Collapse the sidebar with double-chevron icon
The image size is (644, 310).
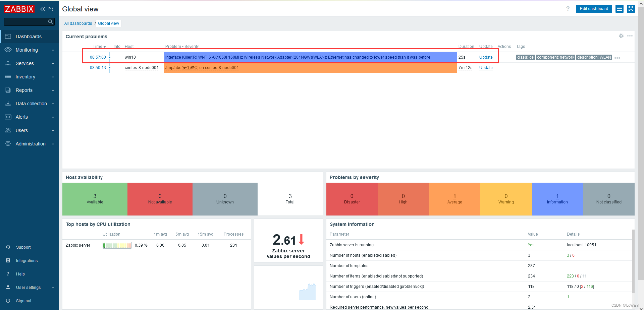[43, 9]
